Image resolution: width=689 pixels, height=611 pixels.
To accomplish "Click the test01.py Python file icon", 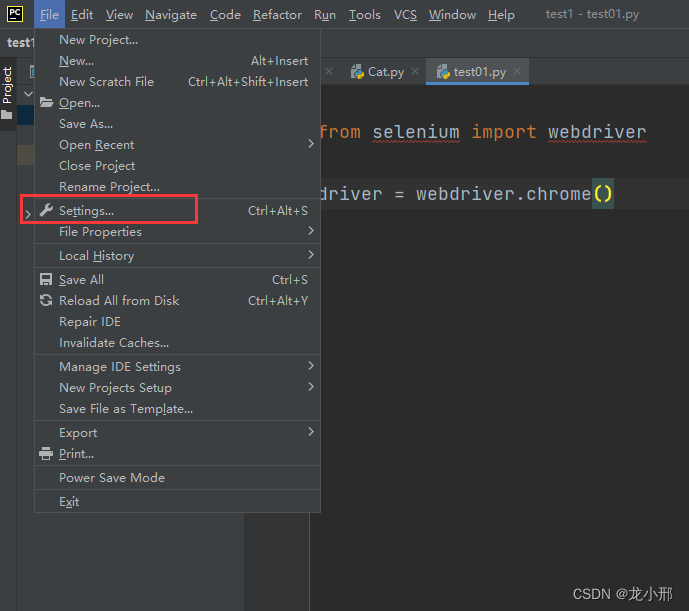I will (443, 72).
